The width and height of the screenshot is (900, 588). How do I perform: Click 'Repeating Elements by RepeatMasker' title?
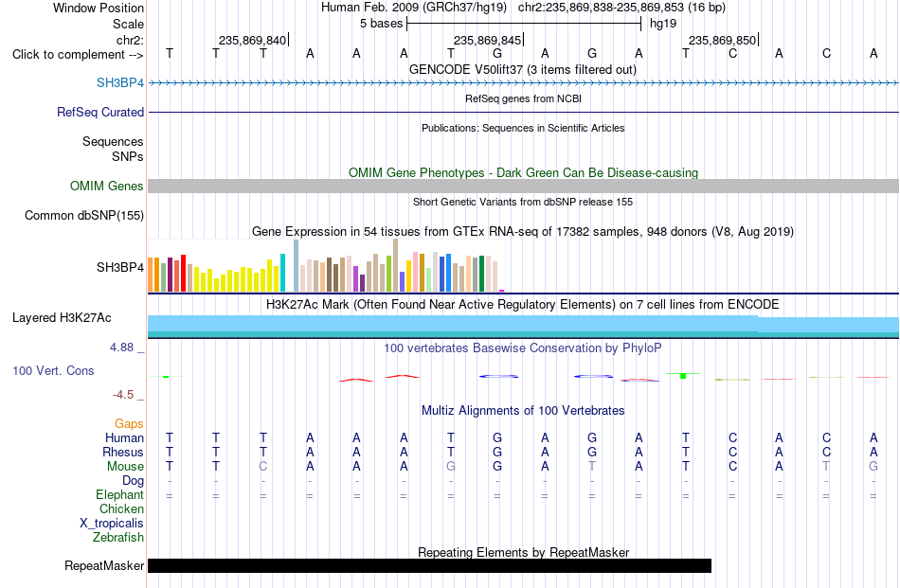(x=523, y=552)
